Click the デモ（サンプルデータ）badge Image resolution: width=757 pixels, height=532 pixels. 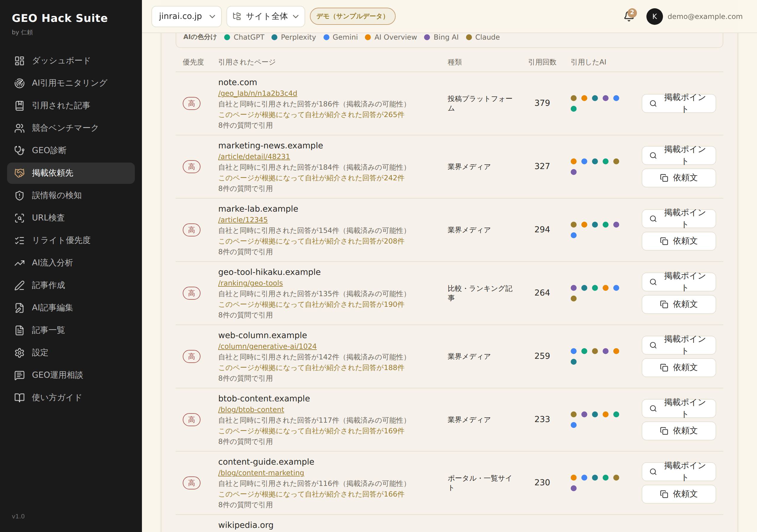352,17
